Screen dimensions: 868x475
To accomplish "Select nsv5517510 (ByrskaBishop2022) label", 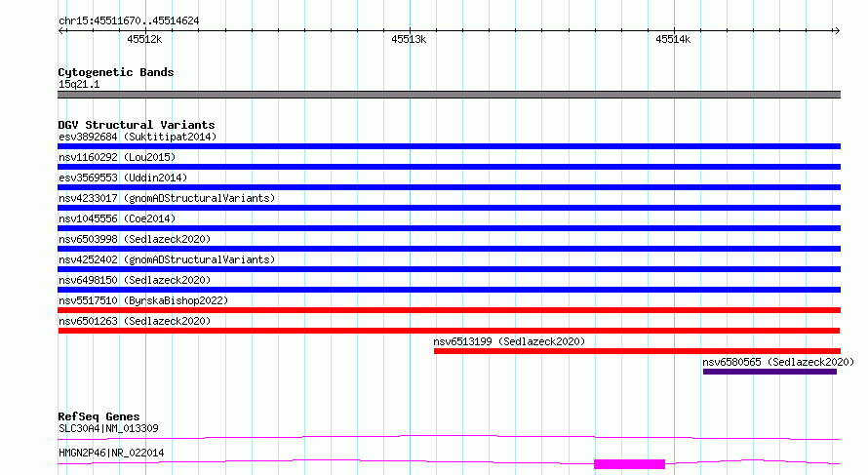I will (x=143, y=300).
